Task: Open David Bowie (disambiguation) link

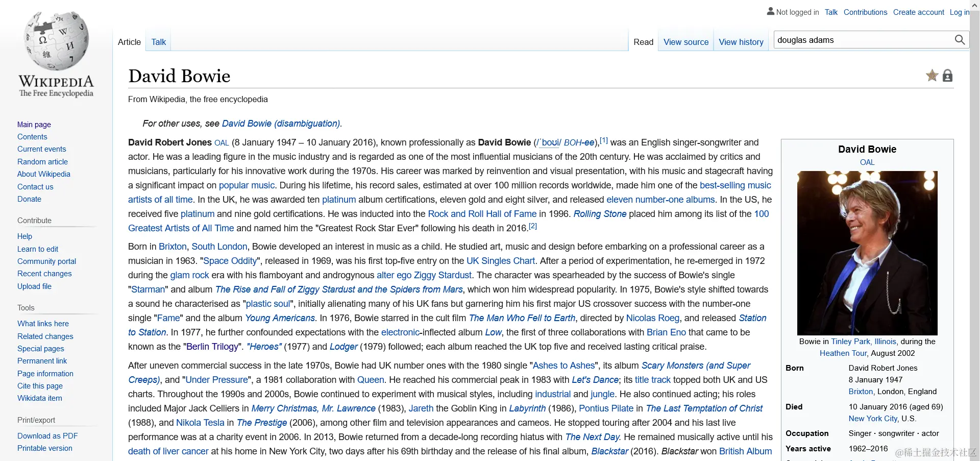Action: coord(281,124)
